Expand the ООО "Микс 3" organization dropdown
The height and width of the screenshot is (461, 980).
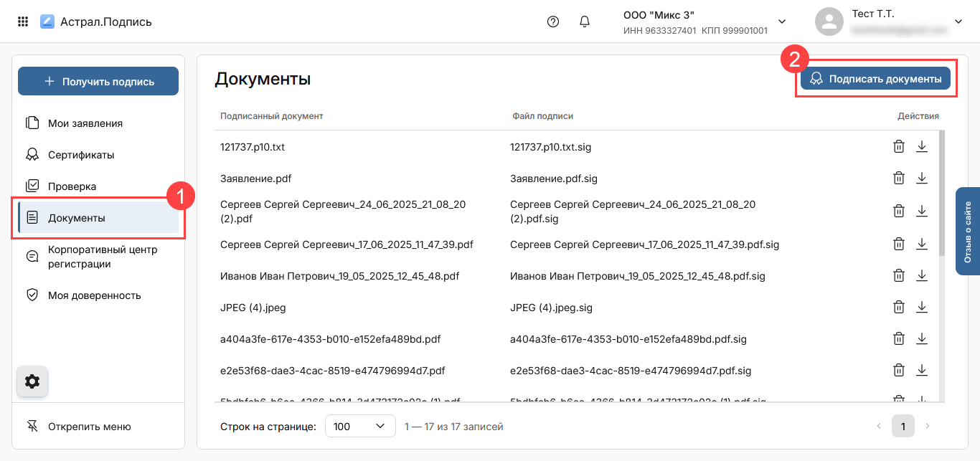[x=782, y=22]
